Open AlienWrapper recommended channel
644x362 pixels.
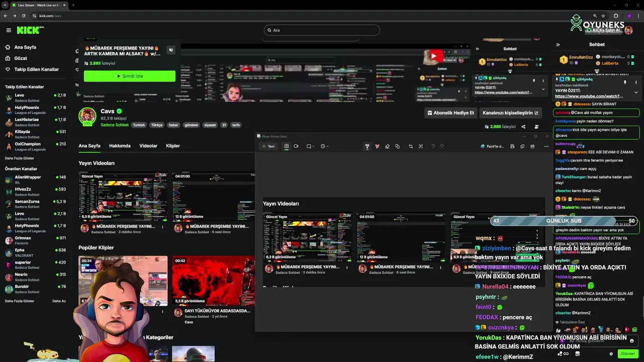point(35,179)
